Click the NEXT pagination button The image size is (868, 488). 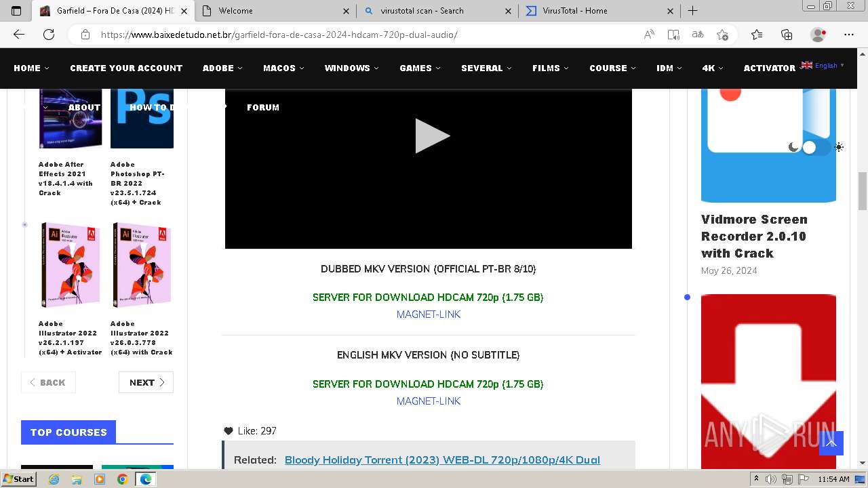(146, 382)
